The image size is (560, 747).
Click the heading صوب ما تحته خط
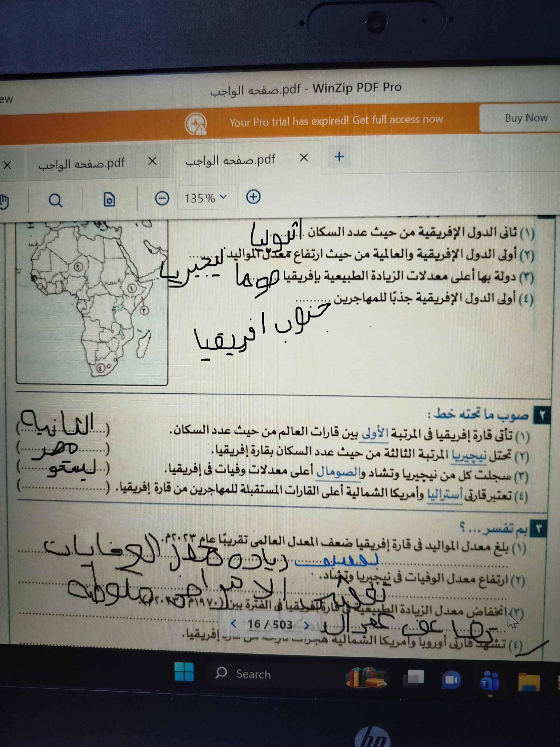click(x=478, y=414)
